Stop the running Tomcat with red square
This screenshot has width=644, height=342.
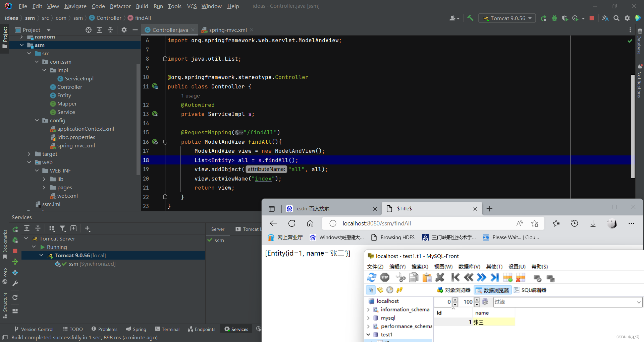[x=592, y=18]
